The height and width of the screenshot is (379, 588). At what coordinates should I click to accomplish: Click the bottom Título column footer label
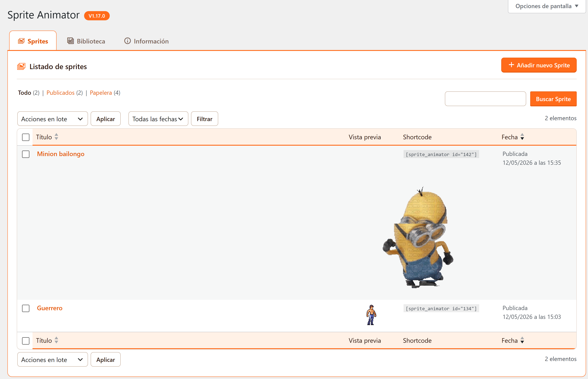point(44,341)
